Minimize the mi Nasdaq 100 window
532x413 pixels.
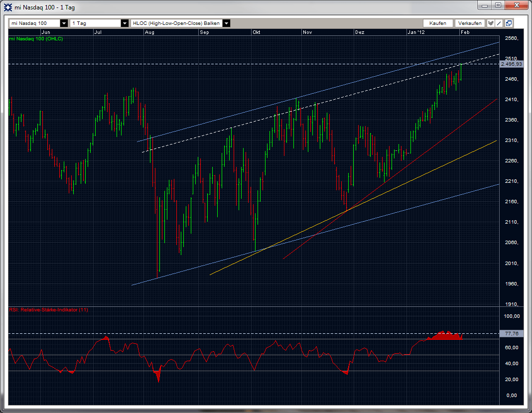tap(485, 5)
